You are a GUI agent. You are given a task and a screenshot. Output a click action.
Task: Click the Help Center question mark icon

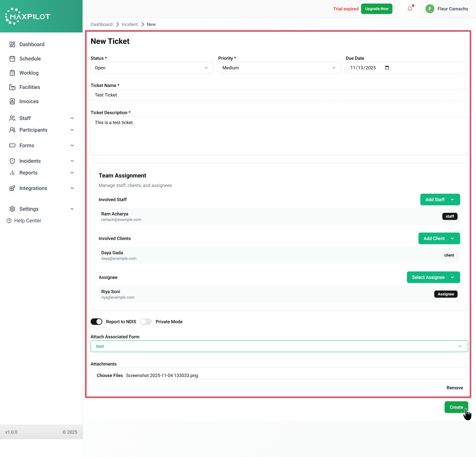(9, 220)
